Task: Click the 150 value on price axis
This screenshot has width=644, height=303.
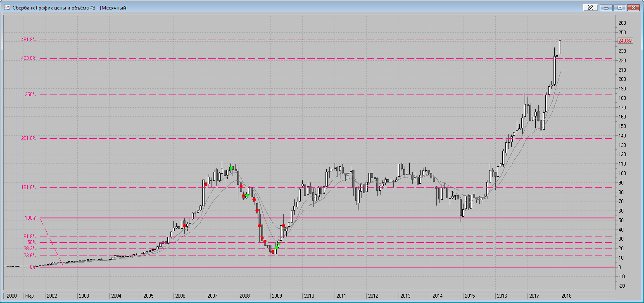Action: pyautogui.click(x=623, y=126)
